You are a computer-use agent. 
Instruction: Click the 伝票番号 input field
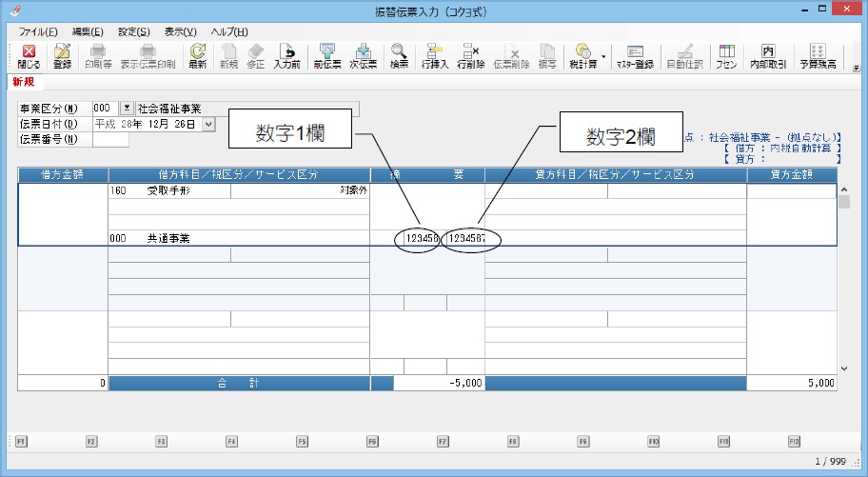[110, 140]
